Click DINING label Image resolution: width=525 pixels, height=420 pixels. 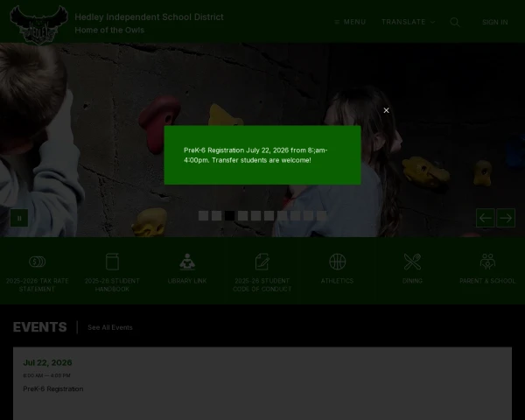412,281
